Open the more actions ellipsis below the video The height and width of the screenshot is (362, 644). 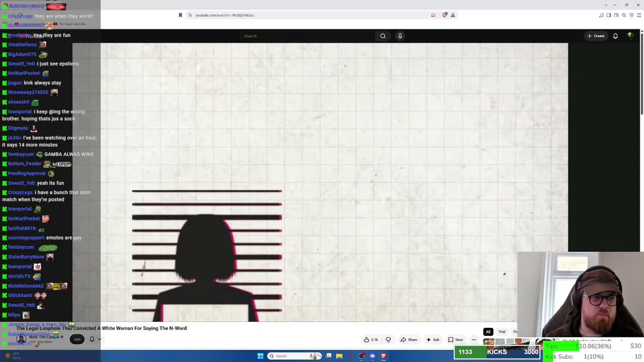[x=474, y=340]
